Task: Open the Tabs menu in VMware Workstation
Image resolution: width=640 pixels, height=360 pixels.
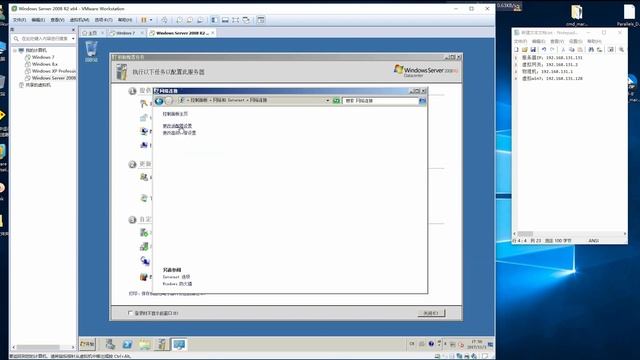Action: (103, 20)
